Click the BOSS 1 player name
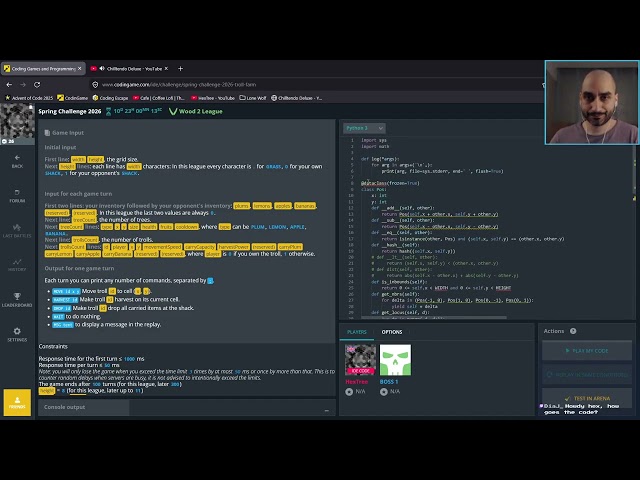Screen dimensions: 640x480 click(x=389, y=382)
